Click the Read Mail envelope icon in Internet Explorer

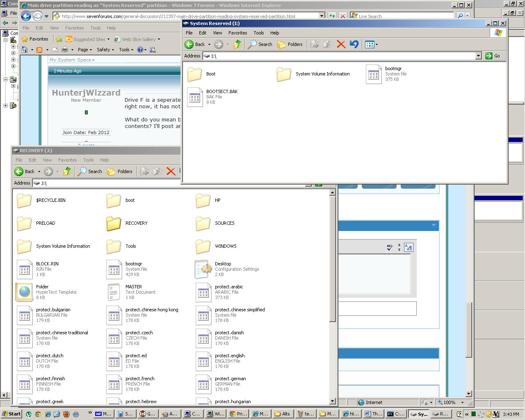[x=55, y=50]
